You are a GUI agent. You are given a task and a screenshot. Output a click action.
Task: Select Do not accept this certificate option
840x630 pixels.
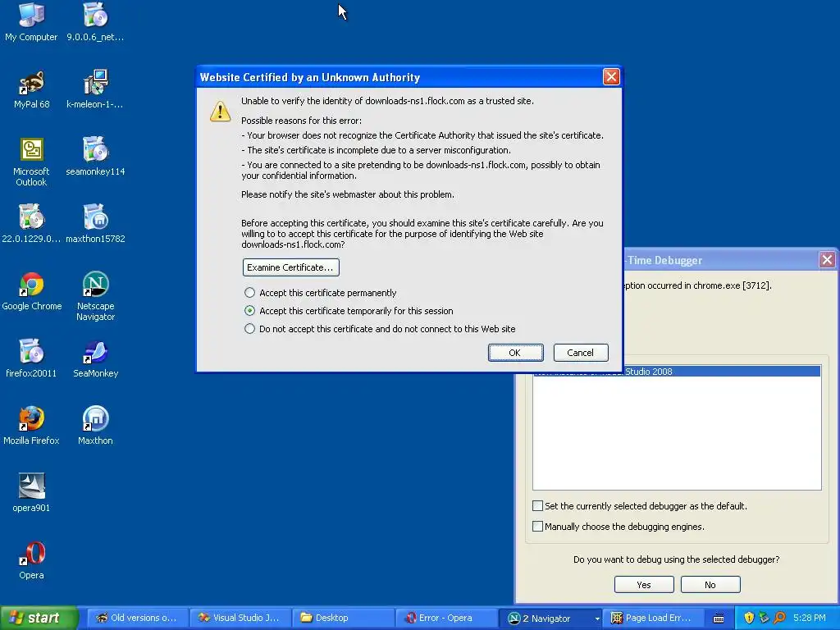pos(249,329)
